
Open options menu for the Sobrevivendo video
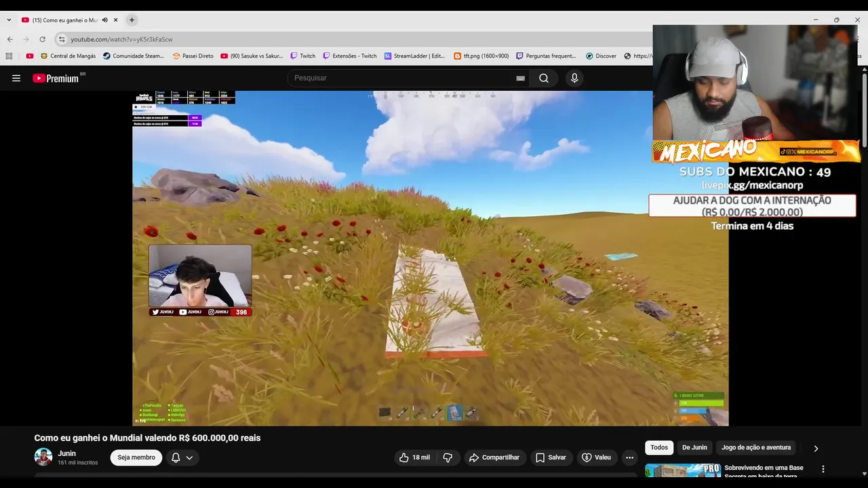pyautogui.click(x=823, y=469)
